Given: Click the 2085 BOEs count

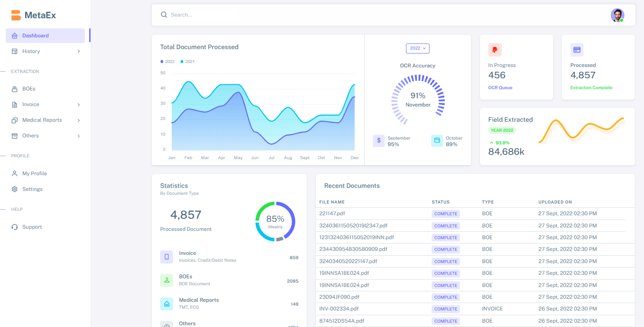Looking at the screenshot, I should pyautogui.click(x=293, y=281).
